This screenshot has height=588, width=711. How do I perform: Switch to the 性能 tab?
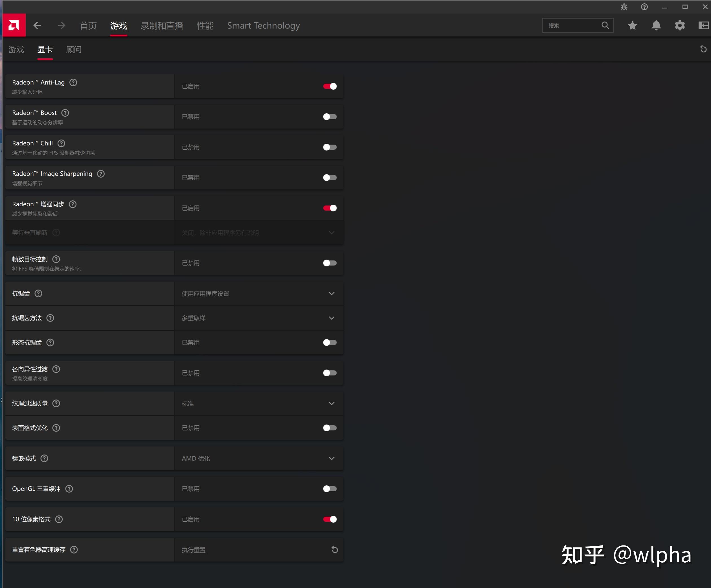click(x=205, y=25)
